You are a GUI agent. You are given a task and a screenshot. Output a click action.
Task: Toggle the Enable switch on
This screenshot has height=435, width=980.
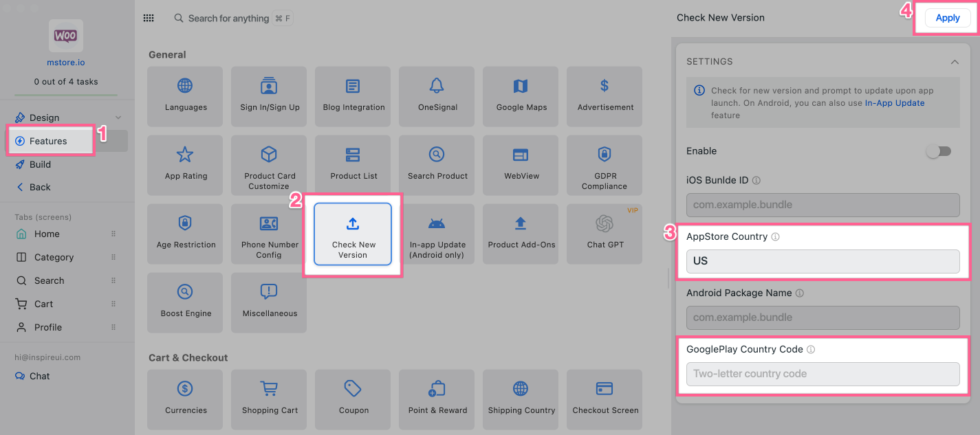[938, 151]
